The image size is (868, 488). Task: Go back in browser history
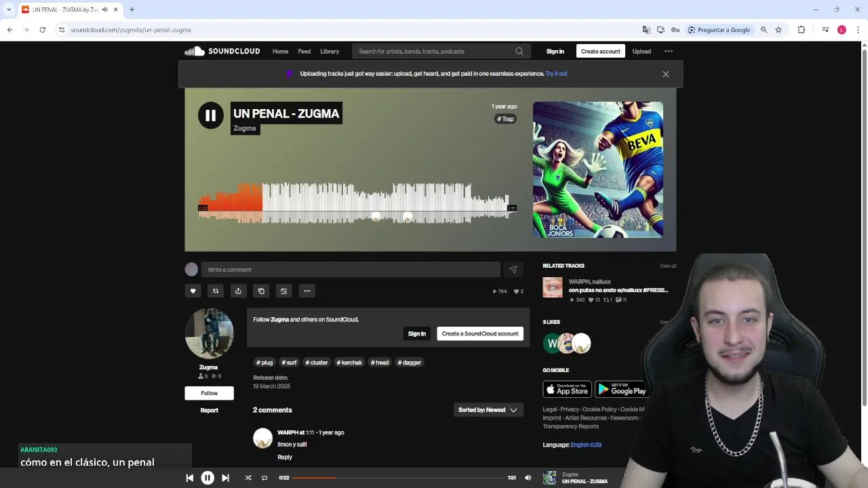pos(9,30)
